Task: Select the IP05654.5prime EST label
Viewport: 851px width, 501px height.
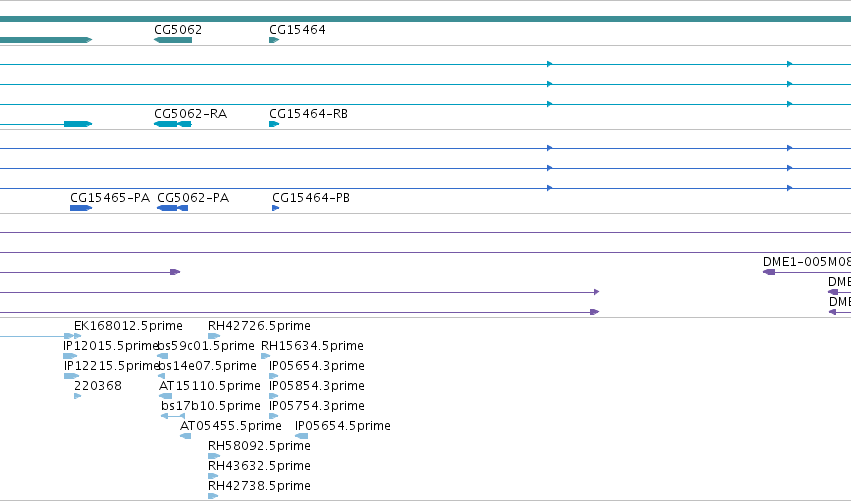Action: [342, 426]
